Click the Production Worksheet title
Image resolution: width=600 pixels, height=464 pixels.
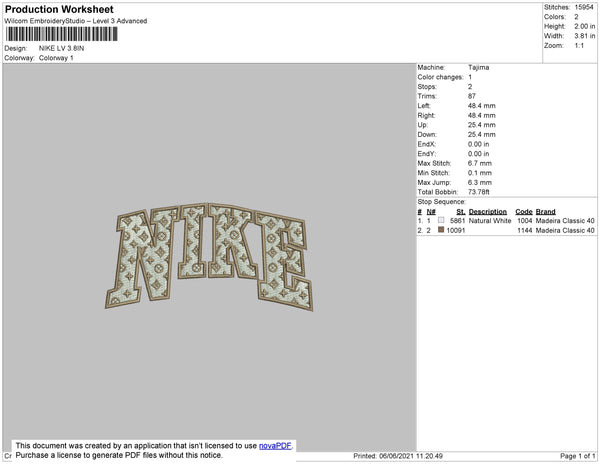[59, 10]
